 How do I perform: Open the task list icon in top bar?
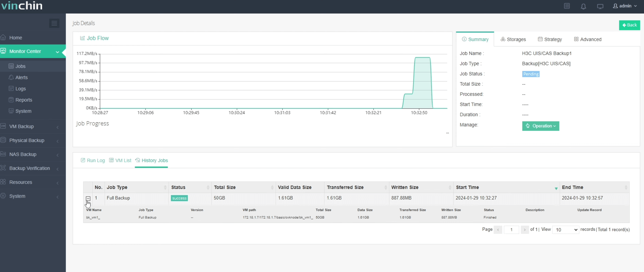(567, 6)
